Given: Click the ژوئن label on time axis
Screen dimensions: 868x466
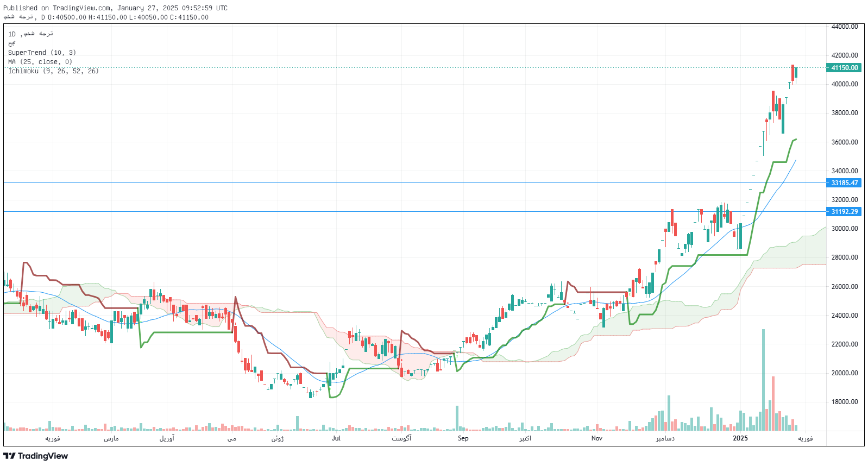Looking at the screenshot, I should tap(278, 438).
